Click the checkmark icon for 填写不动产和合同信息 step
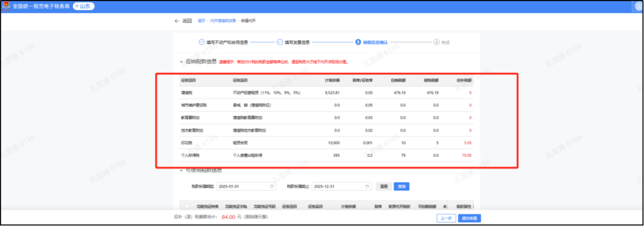Image resolution: width=644 pixels, height=226 pixels. point(202,42)
